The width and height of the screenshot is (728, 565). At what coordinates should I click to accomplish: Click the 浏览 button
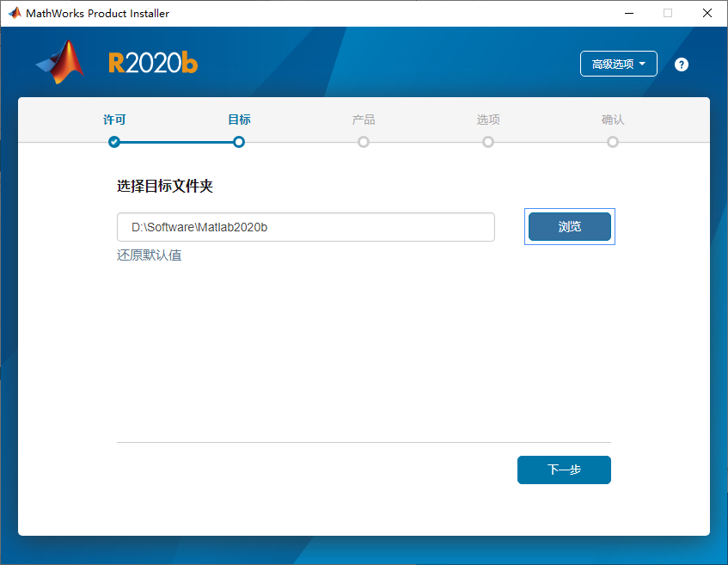[569, 226]
